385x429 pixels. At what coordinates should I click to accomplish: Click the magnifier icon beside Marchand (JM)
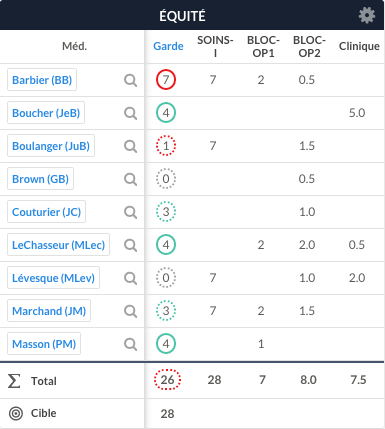(x=130, y=311)
